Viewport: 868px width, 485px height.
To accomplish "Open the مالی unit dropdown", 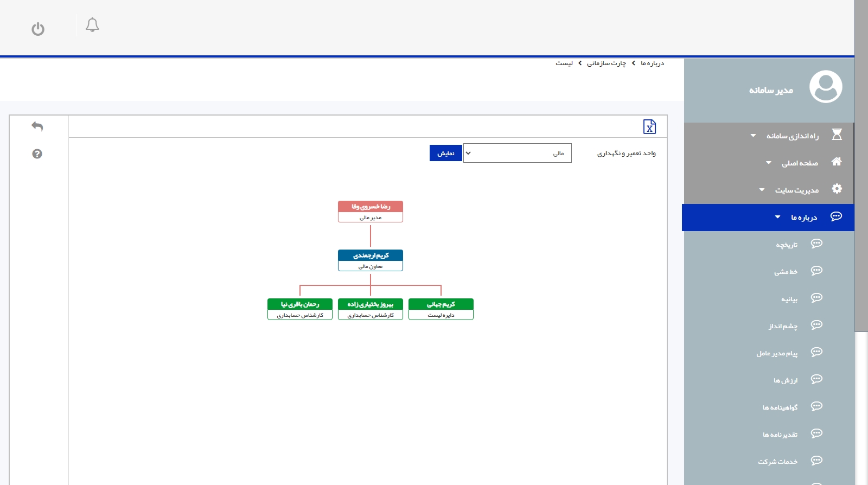I will 517,153.
